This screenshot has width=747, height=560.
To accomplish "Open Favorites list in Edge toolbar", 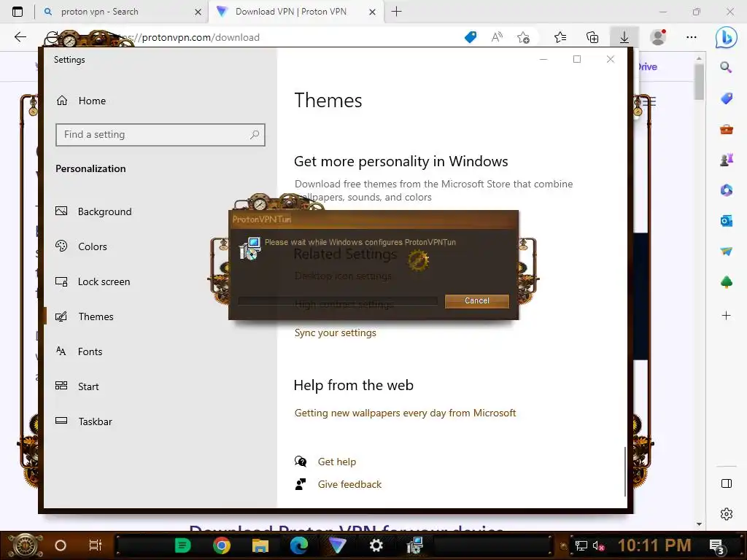I will 560,37.
